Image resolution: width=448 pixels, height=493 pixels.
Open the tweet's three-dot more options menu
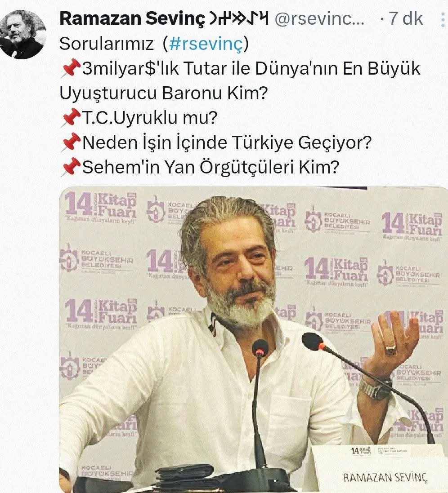click(x=444, y=18)
